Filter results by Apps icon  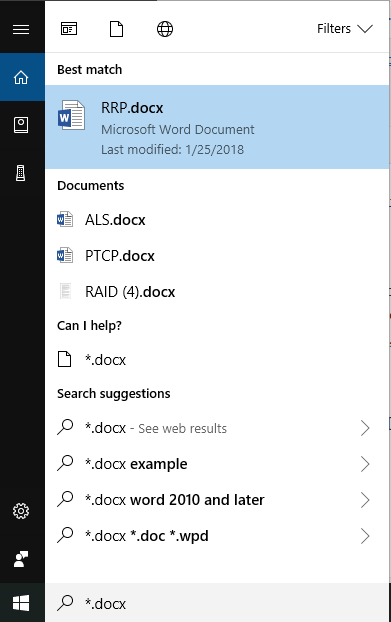[69, 29]
